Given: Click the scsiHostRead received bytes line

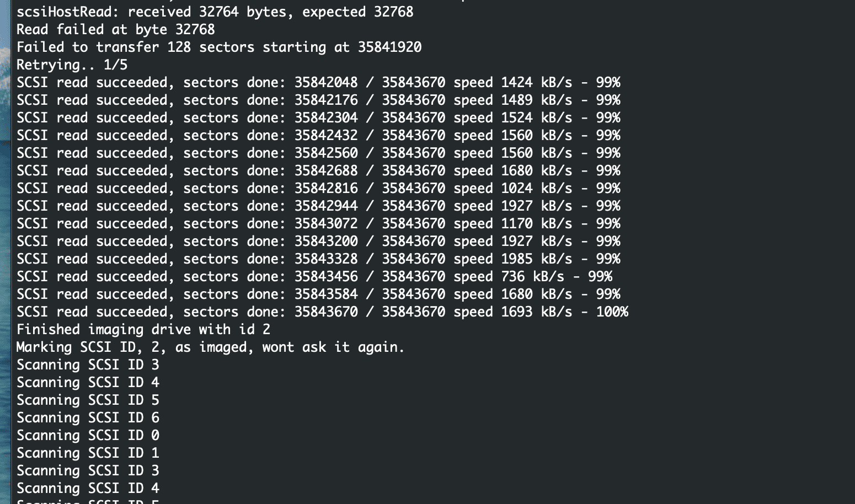Looking at the screenshot, I should point(215,12).
